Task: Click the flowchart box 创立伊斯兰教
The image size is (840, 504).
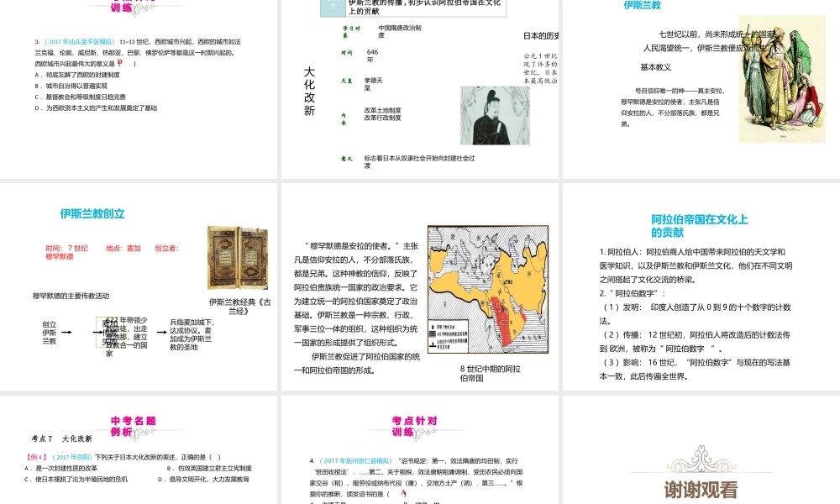Action: [x=50, y=333]
